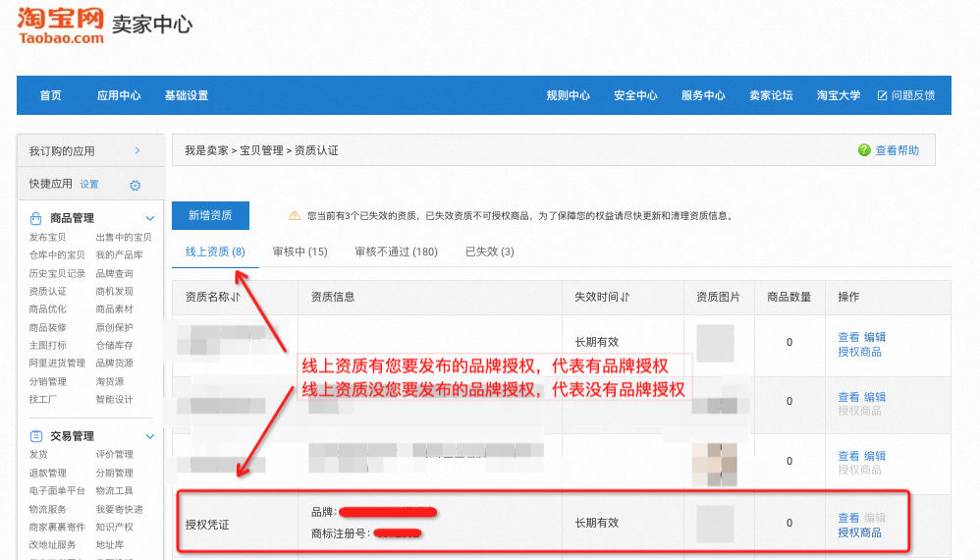Open 知识产权 in sidebar

[x=114, y=527]
